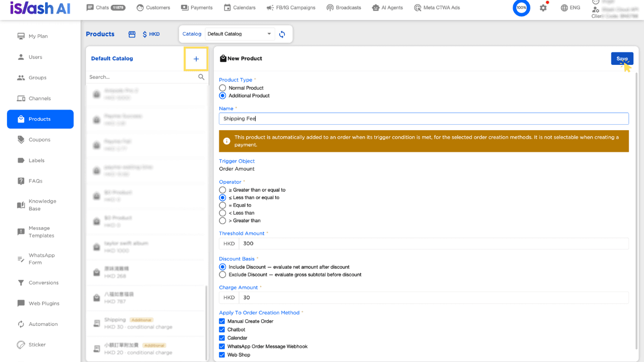This screenshot has height=362, width=644.
Task: Click the search magnifier in product list
Action: [x=201, y=77]
